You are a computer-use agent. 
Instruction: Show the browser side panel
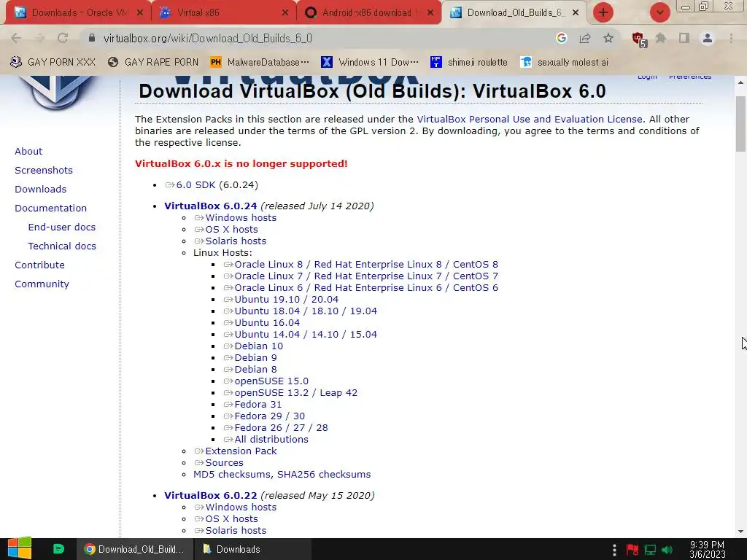click(684, 38)
